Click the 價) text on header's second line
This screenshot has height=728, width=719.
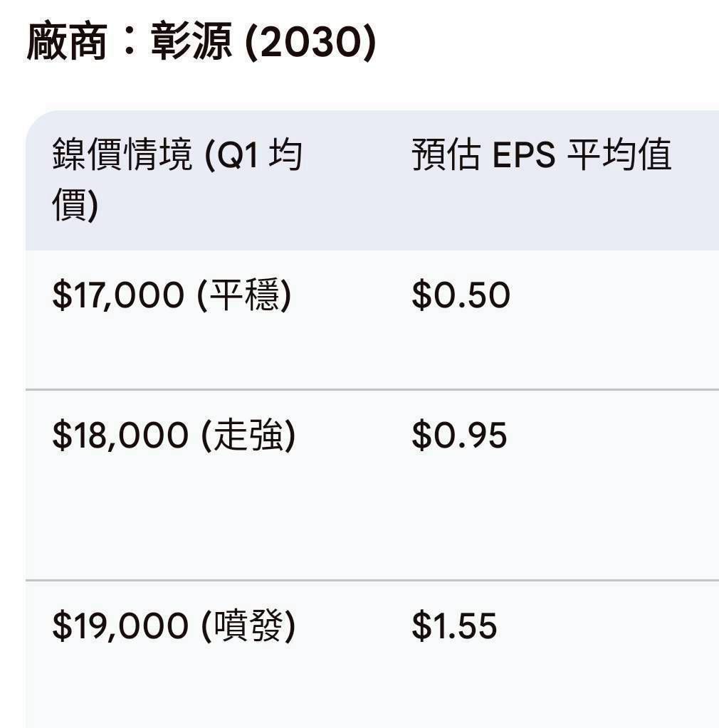coord(75,205)
